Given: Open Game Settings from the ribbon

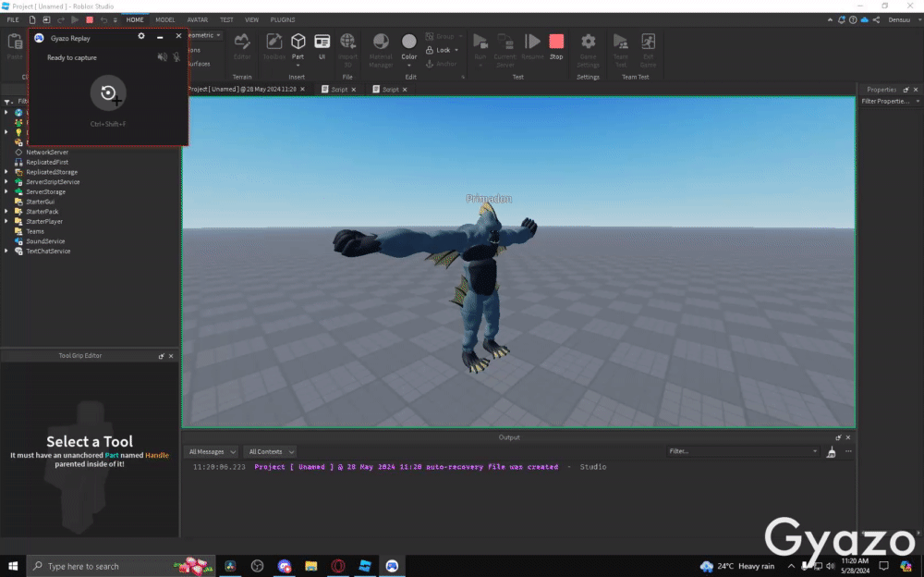Looking at the screenshot, I should tap(588, 50).
